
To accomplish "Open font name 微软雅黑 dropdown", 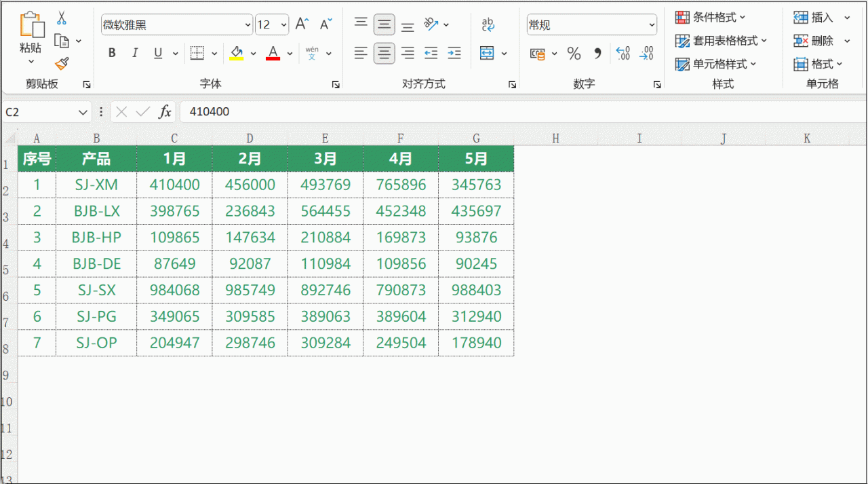I will point(247,25).
